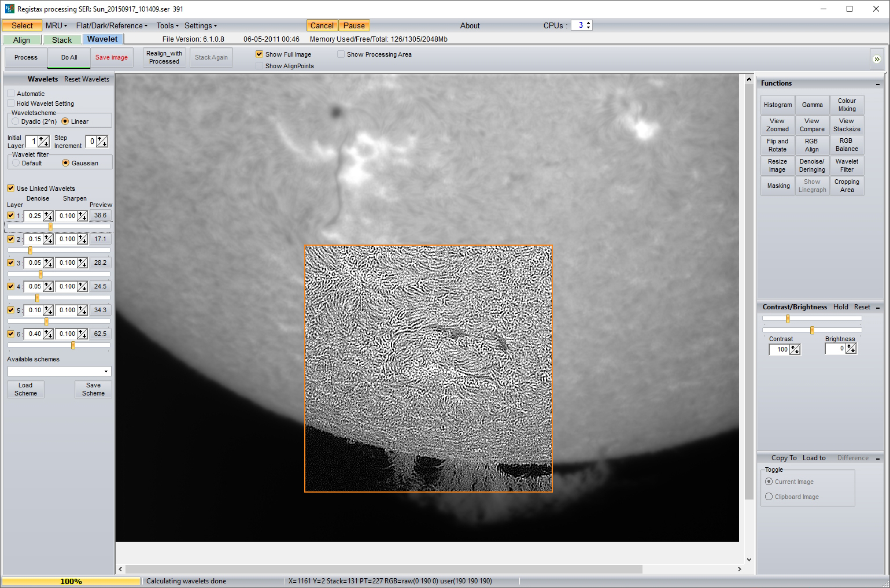
Task: Click Save image button
Action: (x=112, y=57)
